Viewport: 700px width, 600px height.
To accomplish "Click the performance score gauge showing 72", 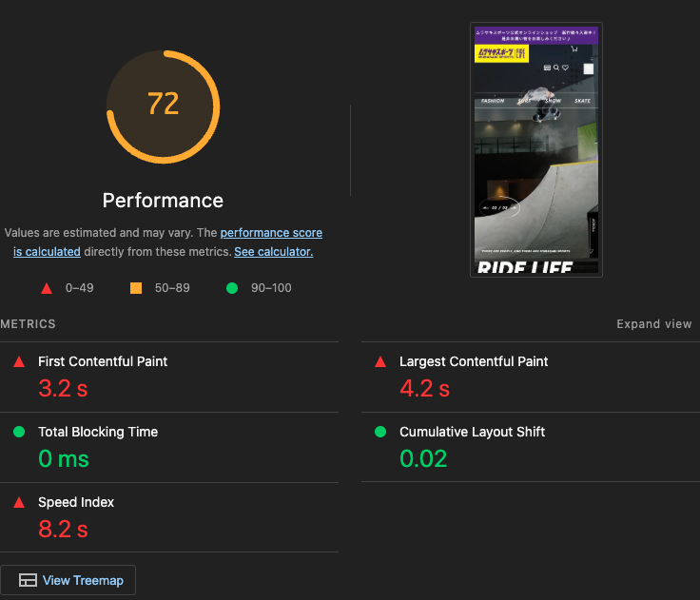I will (163, 106).
